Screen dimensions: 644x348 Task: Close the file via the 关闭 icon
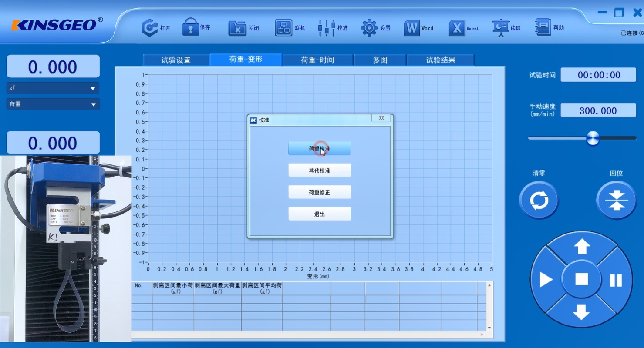tap(238, 27)
